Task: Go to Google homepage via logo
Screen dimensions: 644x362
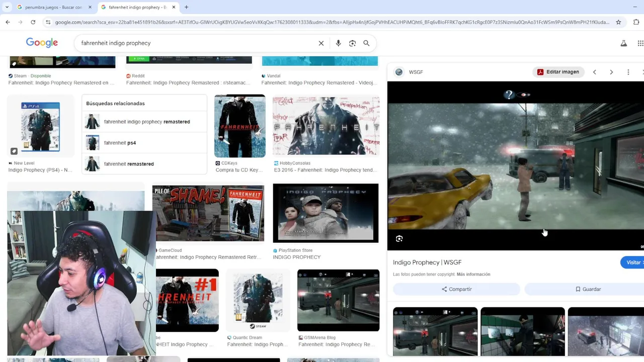Action: point(42,43)
